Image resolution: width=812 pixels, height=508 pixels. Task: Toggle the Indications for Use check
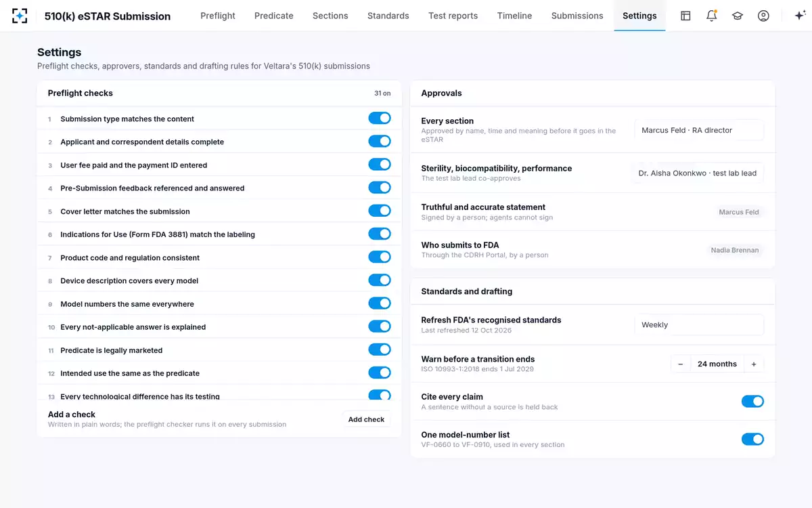(380, 234)
